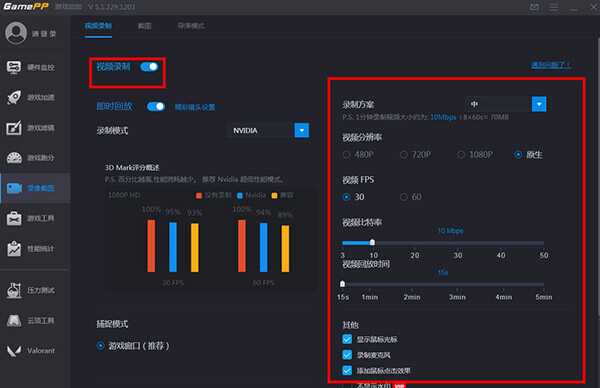Click the 3D Mark chart heading
Image resolution: width=600 pixels, height=388 pixels.
click(x=132, y=168)
